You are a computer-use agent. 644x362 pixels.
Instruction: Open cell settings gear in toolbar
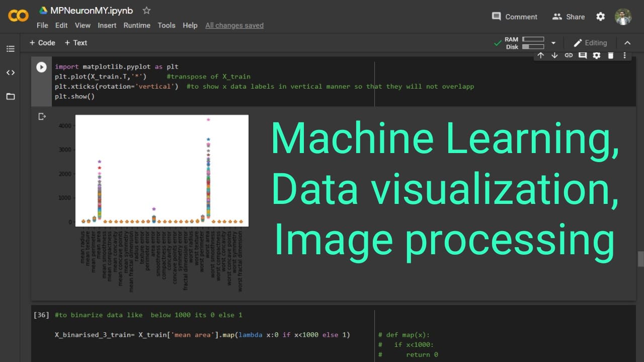coord(597,55)
